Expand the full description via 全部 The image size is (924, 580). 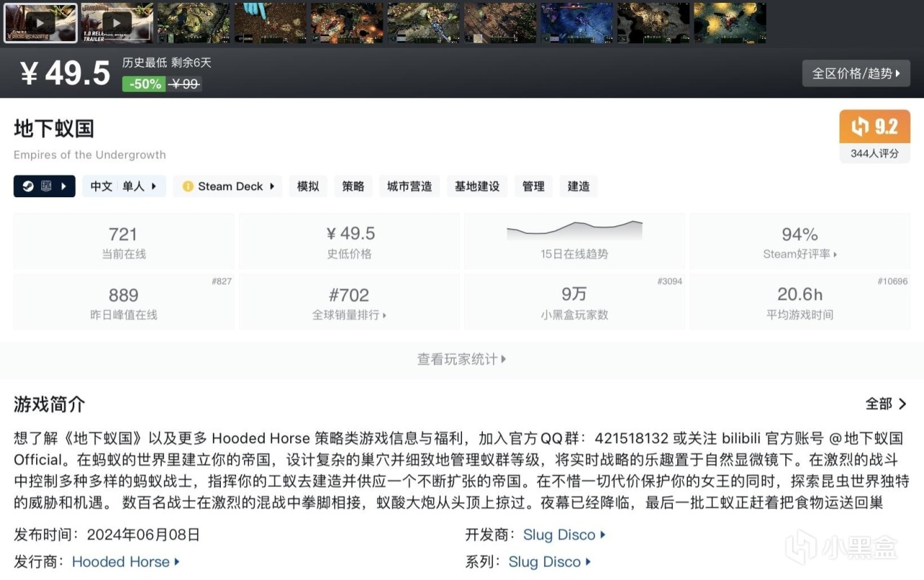886,404
